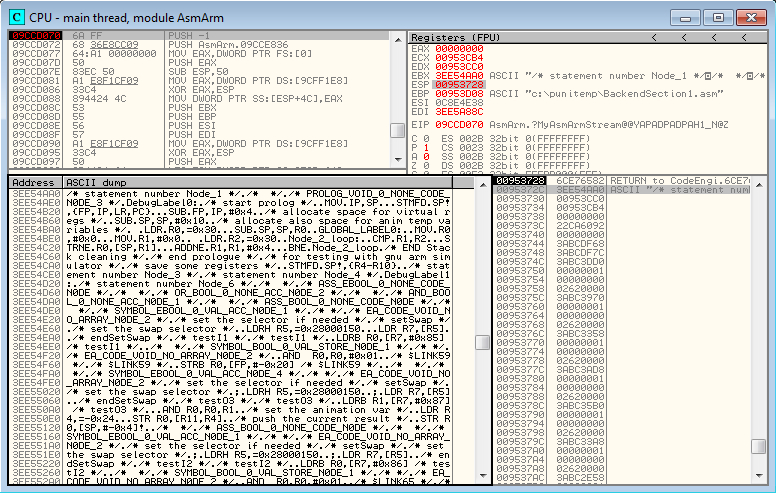Click down arrow of stack pane scrollbar

[759, 476]
